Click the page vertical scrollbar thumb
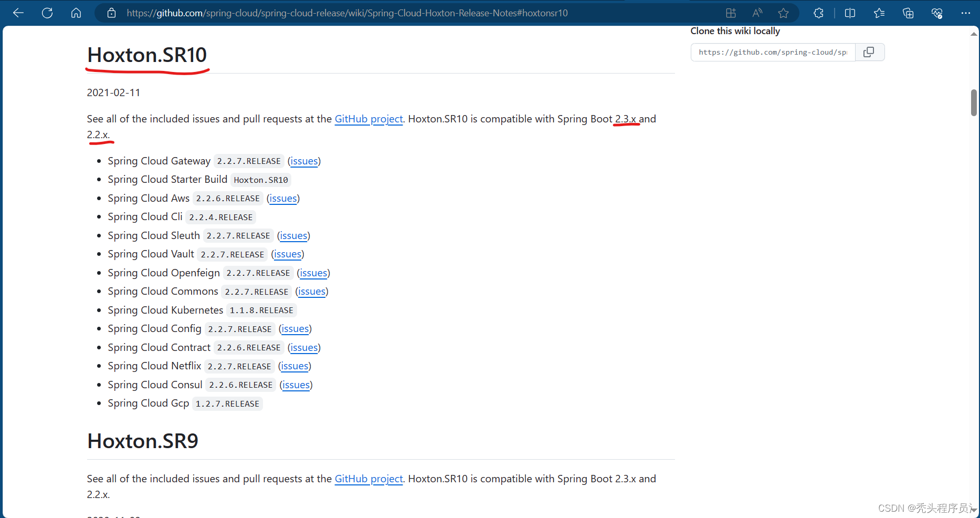This screenshot has width=980, height=518. point(974,102)
